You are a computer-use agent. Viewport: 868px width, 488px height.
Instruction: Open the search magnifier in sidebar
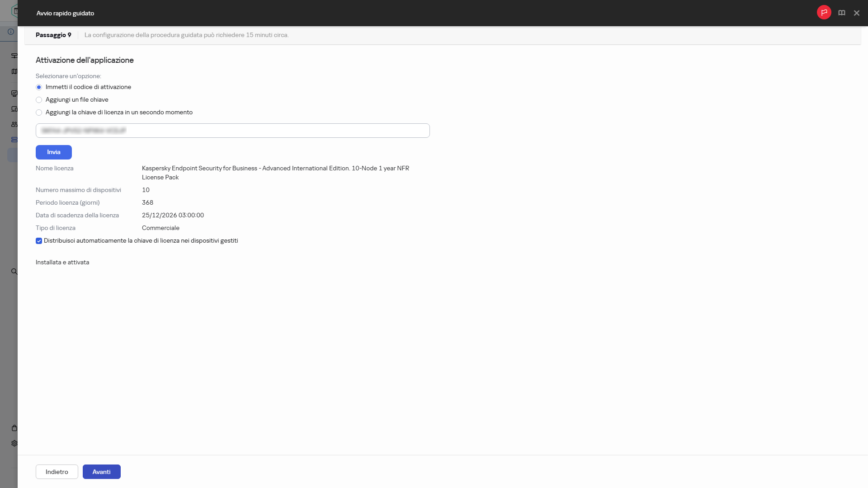pos(14,272)
